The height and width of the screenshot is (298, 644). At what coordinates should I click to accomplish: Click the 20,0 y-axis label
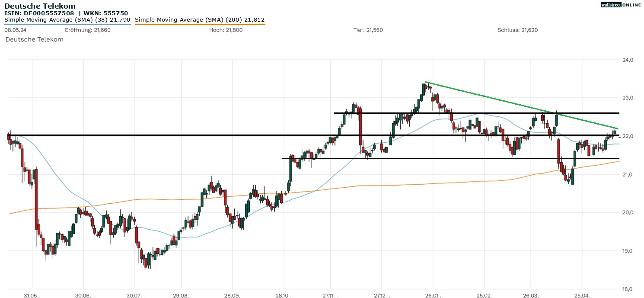coord(628,212)
